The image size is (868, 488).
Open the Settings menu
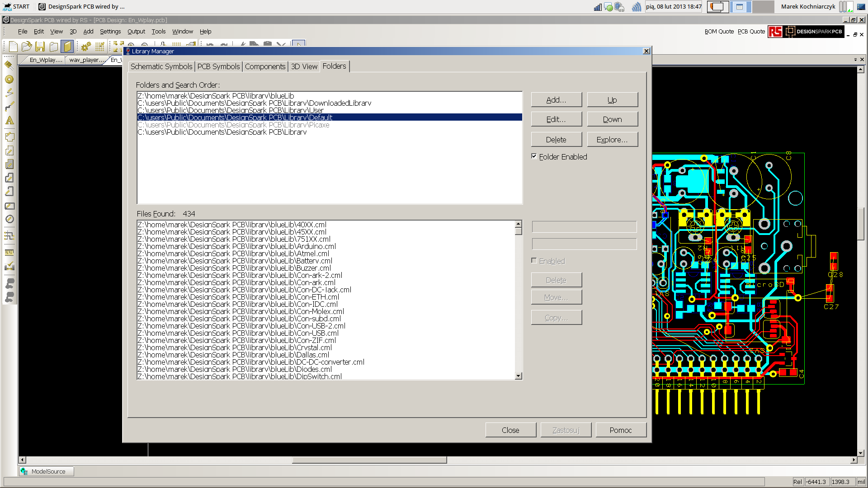click(x=110, y=32)
